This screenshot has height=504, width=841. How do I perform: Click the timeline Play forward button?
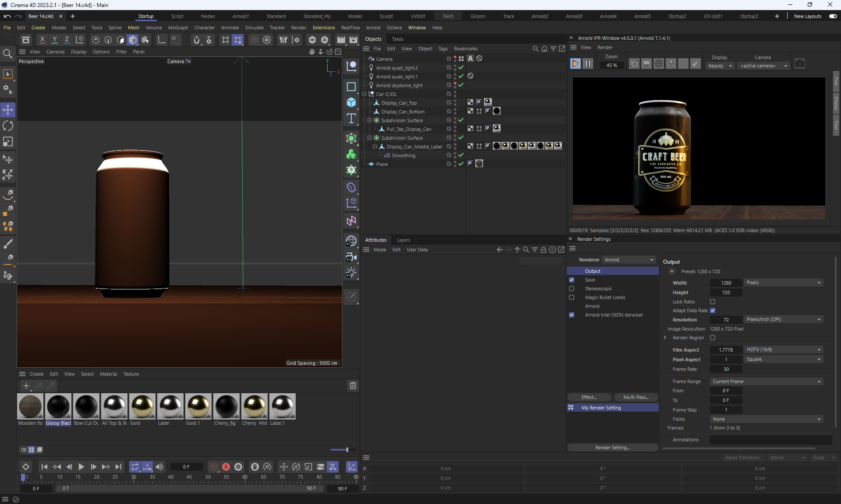click(x=81, y=467)
